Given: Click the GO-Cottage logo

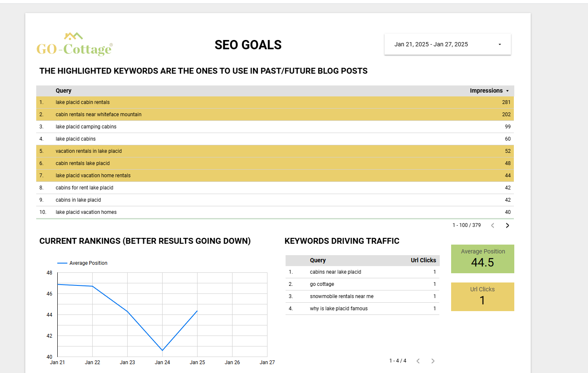Looking at the screenshot, I should coord(75,44).
